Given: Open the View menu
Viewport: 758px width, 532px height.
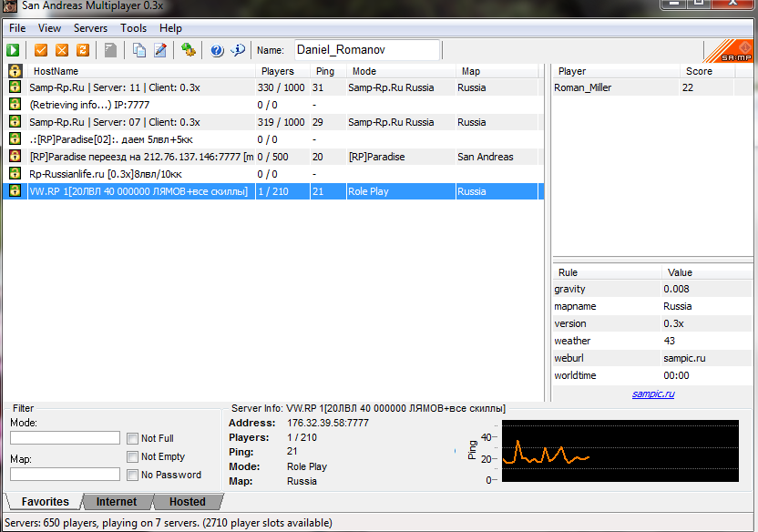Looking at the screenshot, I should (49, 28).
